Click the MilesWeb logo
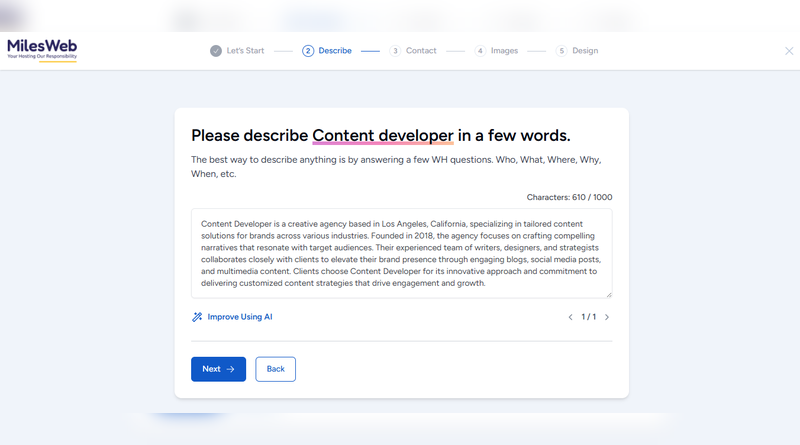 (42, 49)
